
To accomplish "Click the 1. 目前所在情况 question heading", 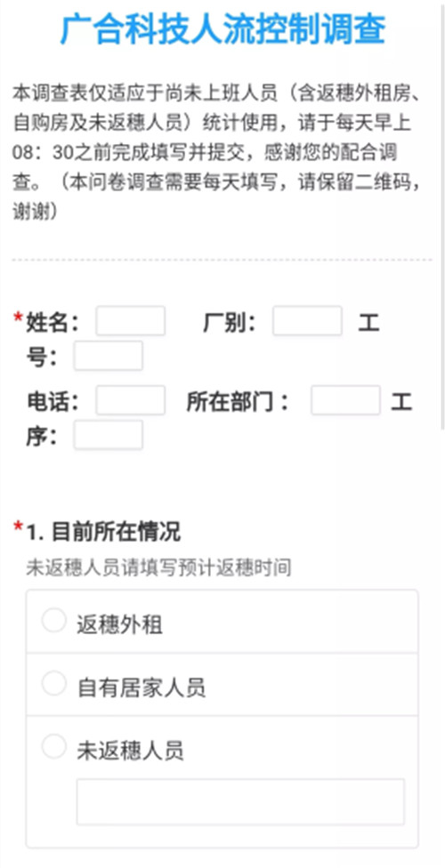I will pyautogui.click(x=103, y=533).
